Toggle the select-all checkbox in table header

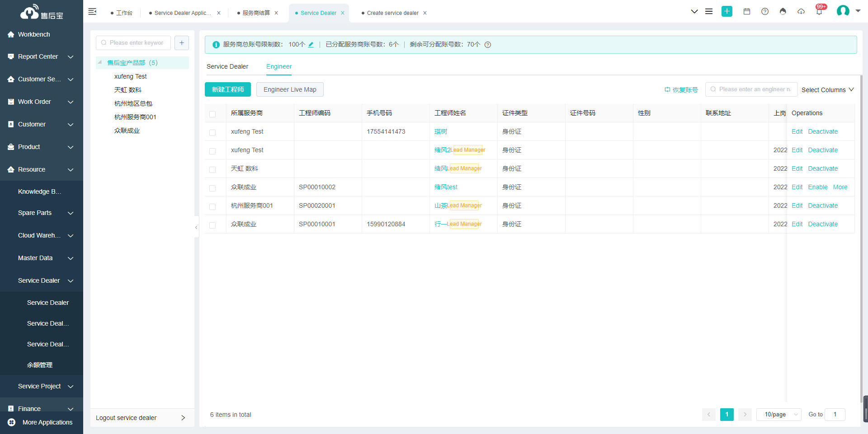point(212,114)
